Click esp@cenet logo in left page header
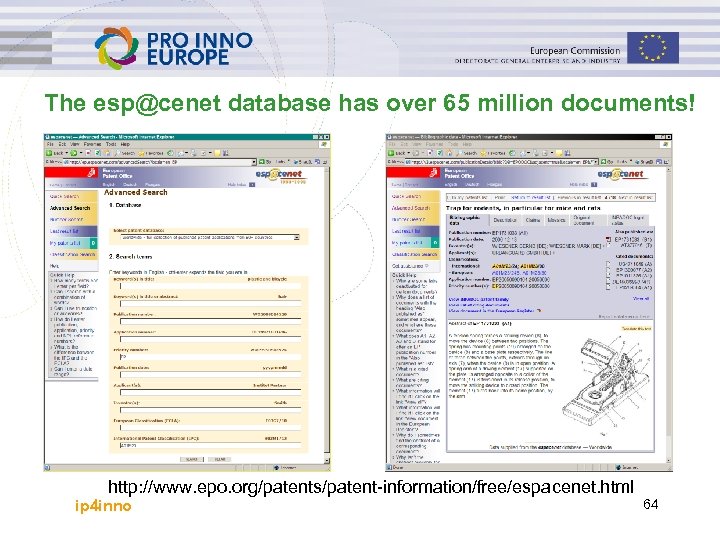 point(281,175)
